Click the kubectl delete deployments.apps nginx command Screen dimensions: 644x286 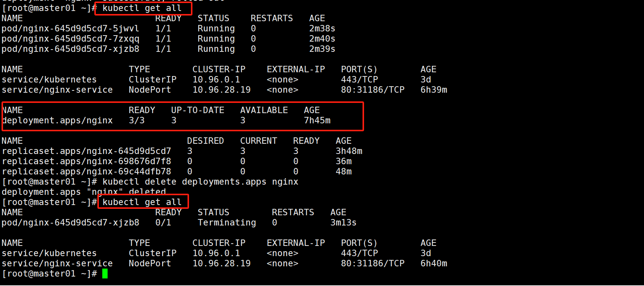pyautogui.click(x=200, y=182)
